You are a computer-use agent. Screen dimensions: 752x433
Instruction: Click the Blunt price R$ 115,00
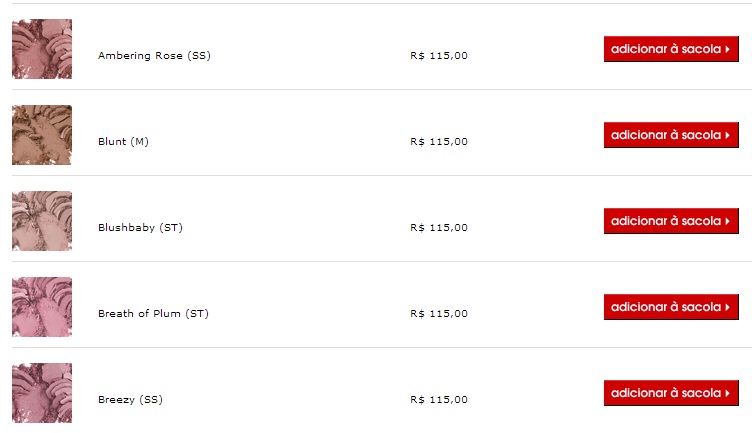(x=438, y=142)
